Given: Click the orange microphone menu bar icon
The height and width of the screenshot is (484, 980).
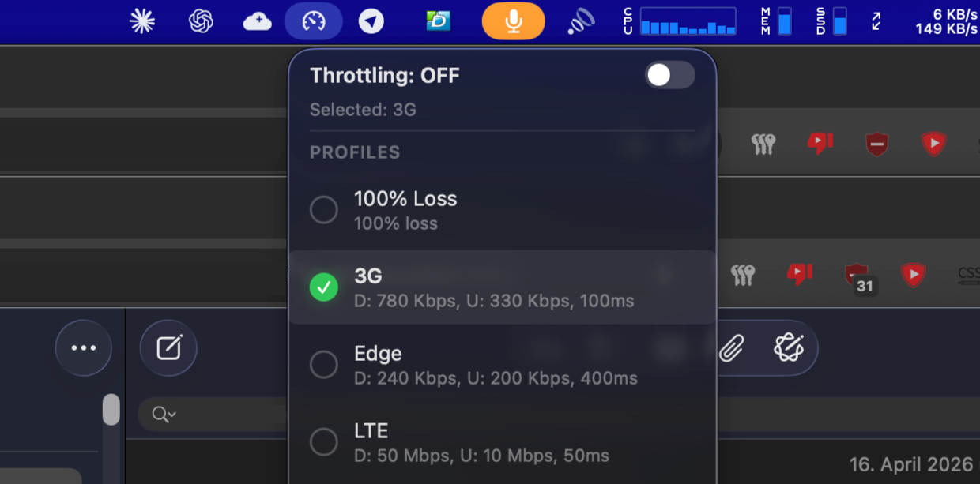Looking at the screenshot, I should click(513, 21).
